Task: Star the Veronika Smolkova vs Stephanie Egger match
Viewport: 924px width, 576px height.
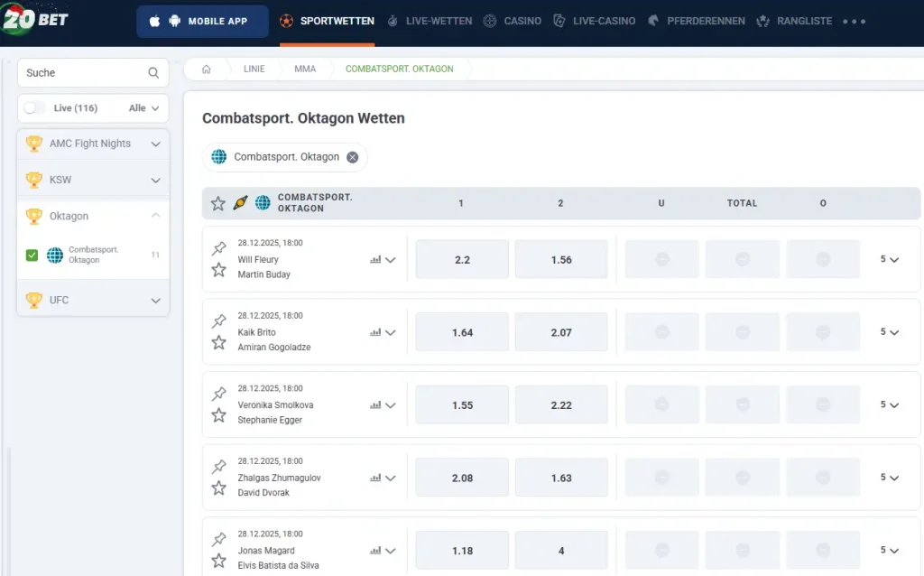Action: coord(218,415)
